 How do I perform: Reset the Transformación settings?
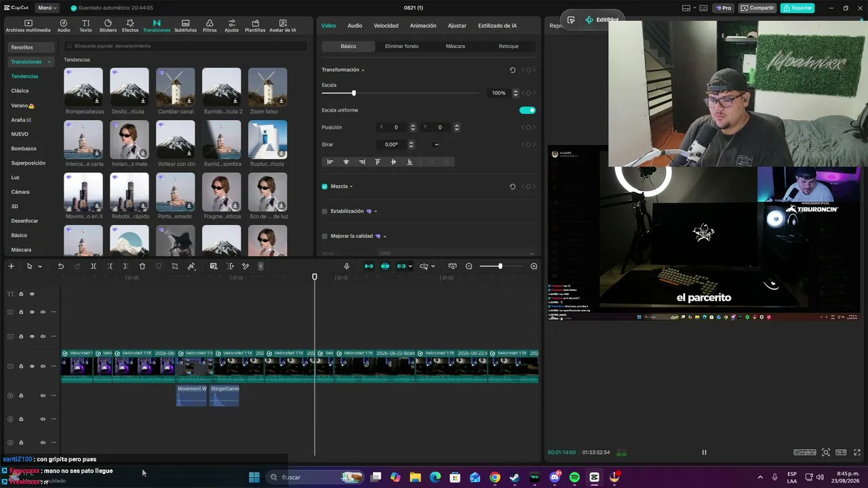(512, 70)
